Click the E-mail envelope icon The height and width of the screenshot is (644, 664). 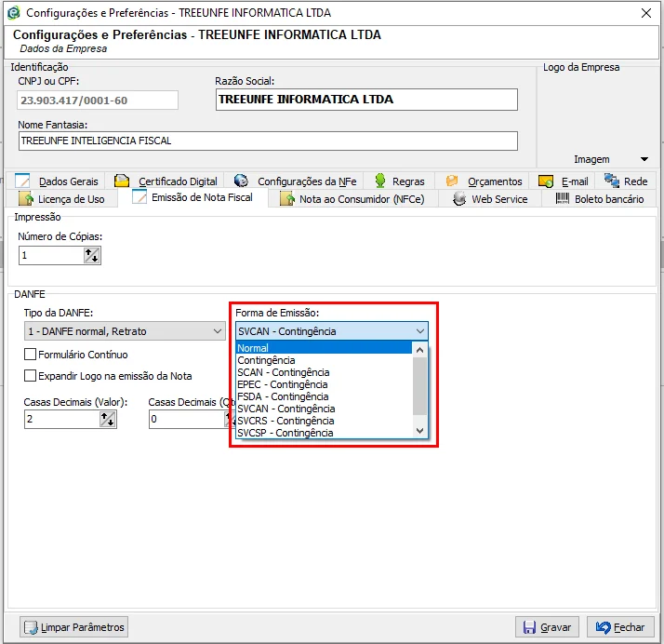coord(546,181)
